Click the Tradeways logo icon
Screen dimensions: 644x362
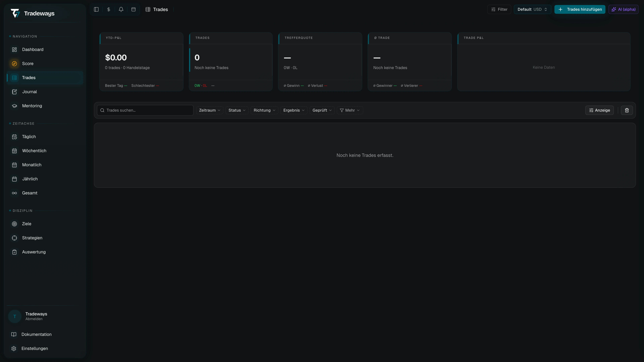(x=15, y=13)
